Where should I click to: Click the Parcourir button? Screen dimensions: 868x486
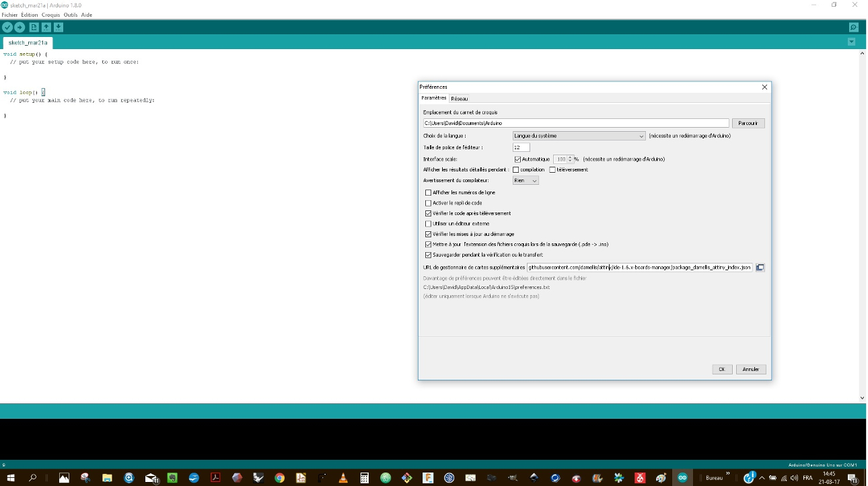[x=748, y=123]
